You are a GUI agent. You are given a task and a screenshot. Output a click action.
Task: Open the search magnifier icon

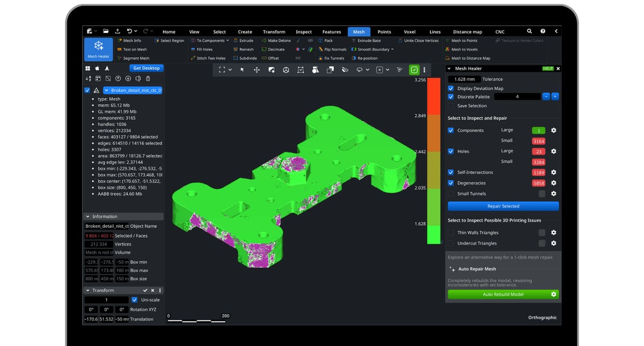coord(529,32)
